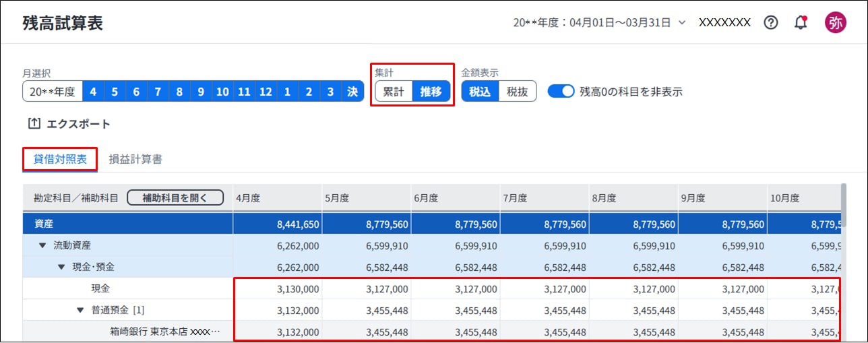Select the 決 closing period button
This screenshot has height=343, width=868.
(x=352, y=92)
